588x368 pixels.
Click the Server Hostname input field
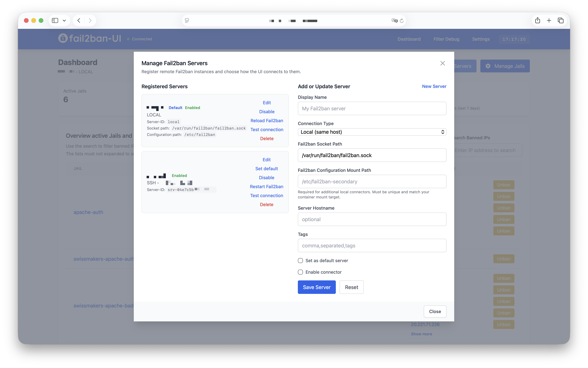pos(372,219)
